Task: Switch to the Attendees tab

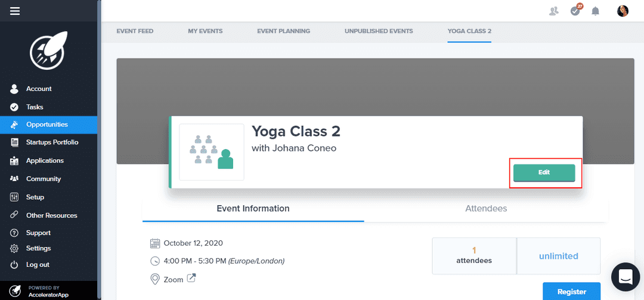Action: point(486,209)
